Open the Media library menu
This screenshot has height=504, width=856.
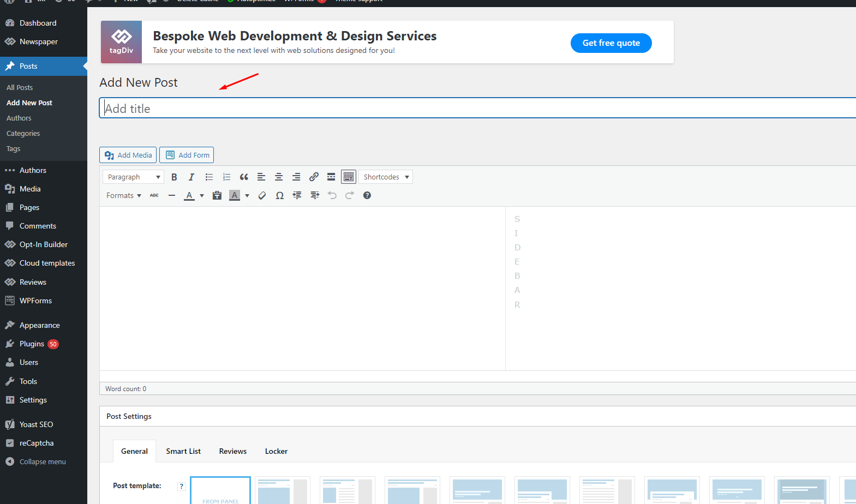click(44, 189)
